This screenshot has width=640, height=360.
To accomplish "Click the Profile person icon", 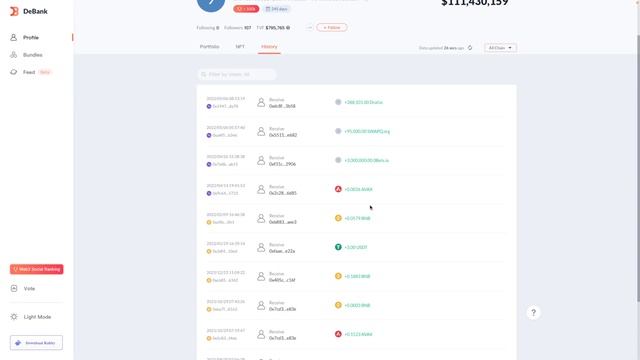I will click(x=13, y=38).
